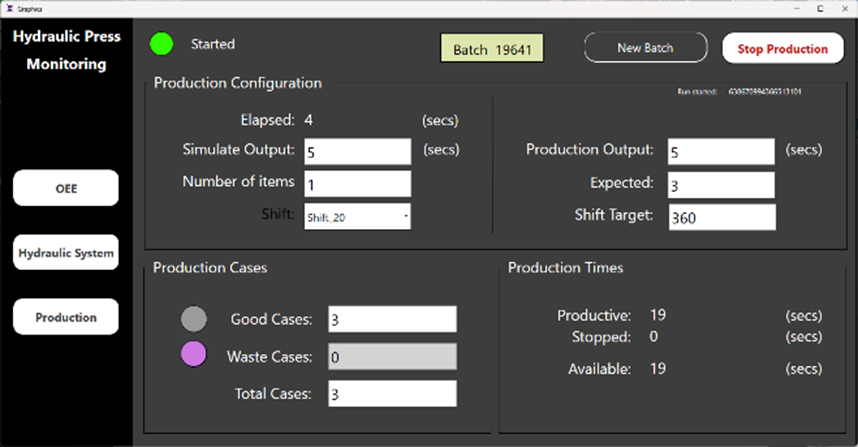Click the gray Good Cases indicator circle
The image size is (858, 447).
pos(193,319)
